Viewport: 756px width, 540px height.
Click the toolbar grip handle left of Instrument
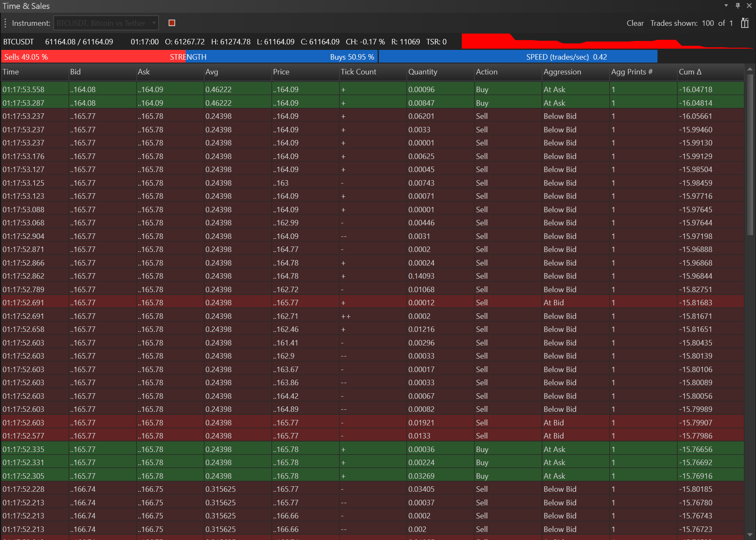point(5,23)
